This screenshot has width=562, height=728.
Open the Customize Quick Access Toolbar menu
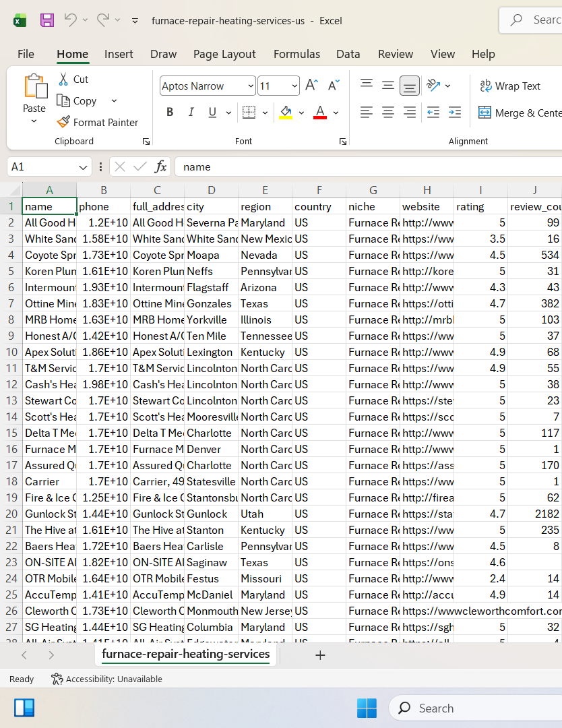[x=135, y=20]
